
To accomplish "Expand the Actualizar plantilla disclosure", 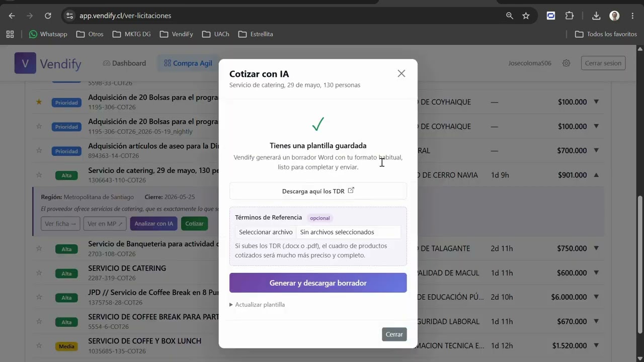I will tap(257, 305).
